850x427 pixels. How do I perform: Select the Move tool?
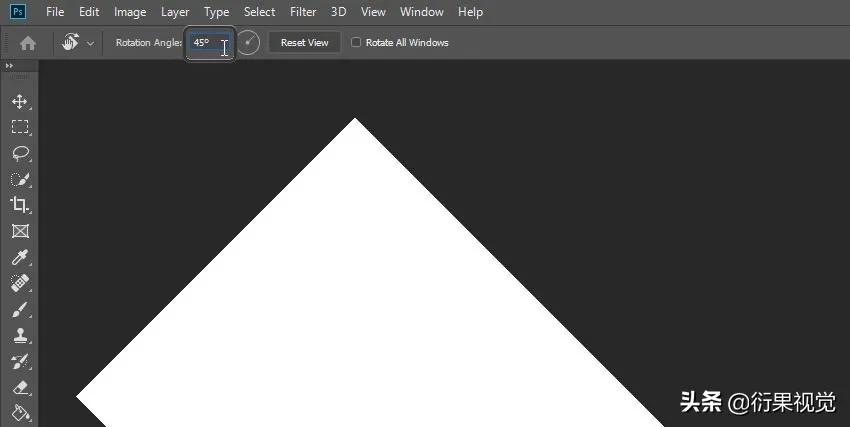click(20, 101)
